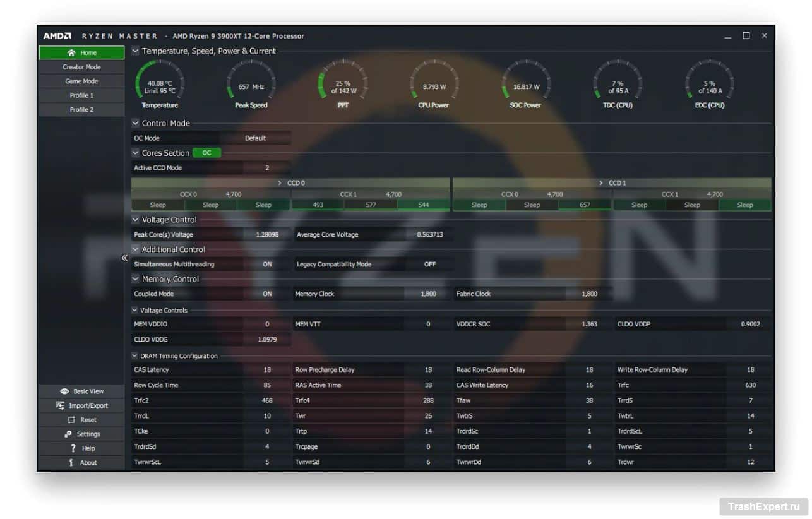Image resolution: width=812 pixels, height=519 pixels.
Task: Collapse the Voltage Control section
Action: point(136,220)
